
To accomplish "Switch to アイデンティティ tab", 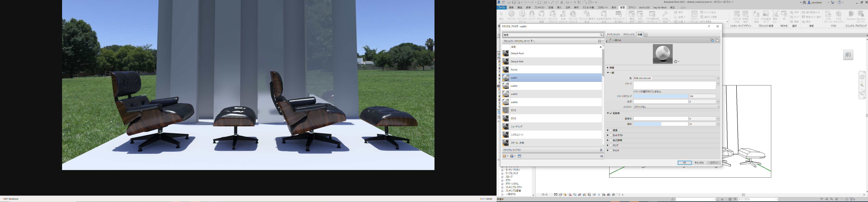I will click(613, 35).
